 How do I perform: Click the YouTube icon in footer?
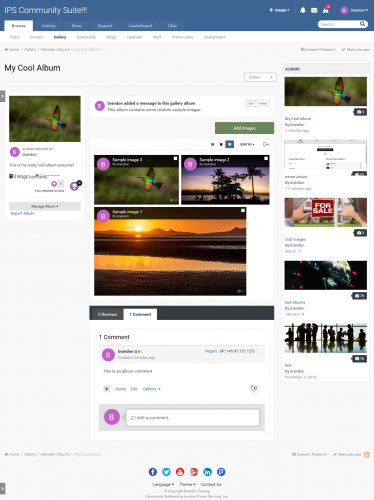(x=180, y=472)
